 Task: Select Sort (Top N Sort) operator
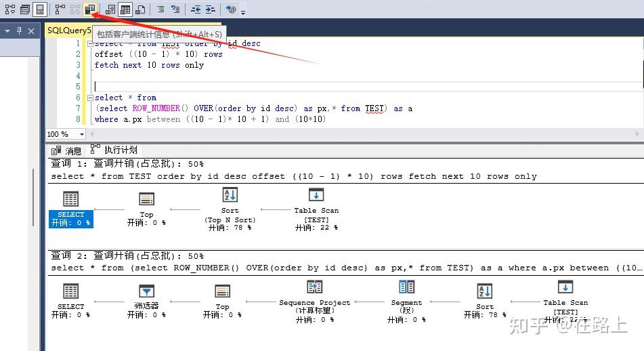[230, 209]
